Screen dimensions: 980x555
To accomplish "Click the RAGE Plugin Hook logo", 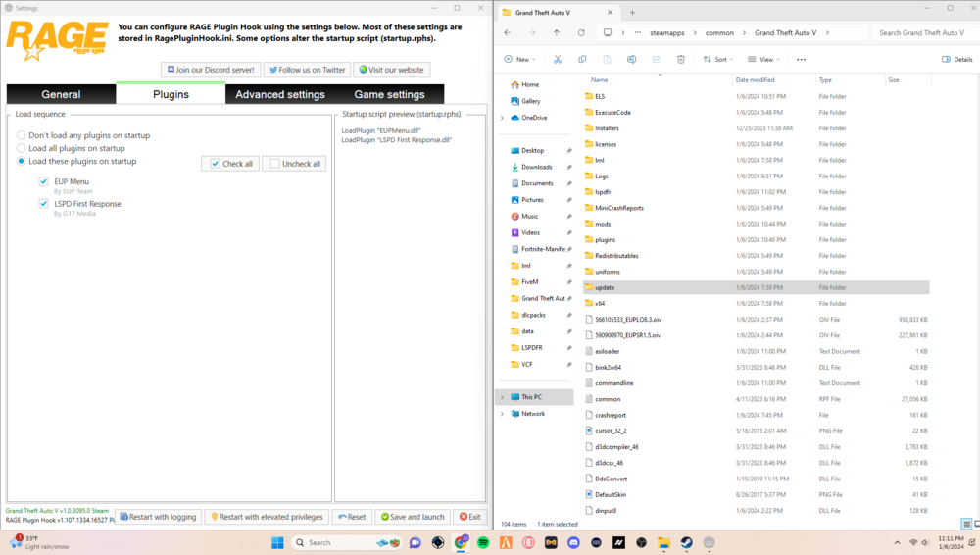I will tap(57, 40).
